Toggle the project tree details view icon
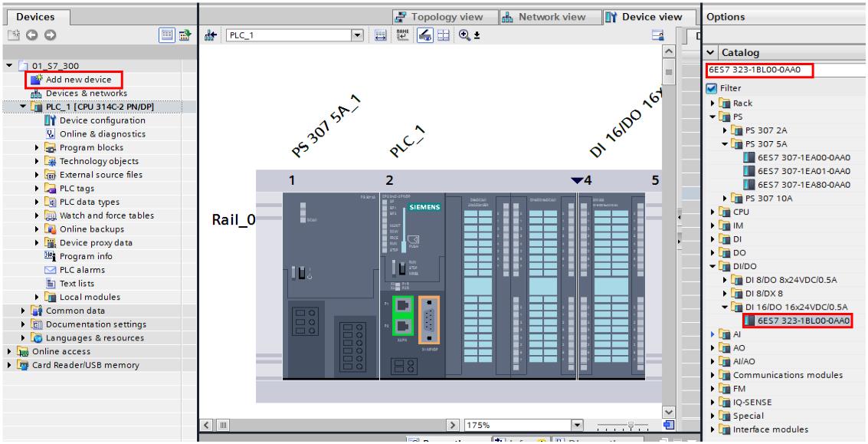Screen dimensions: 868x444 [x=166, y=35]
